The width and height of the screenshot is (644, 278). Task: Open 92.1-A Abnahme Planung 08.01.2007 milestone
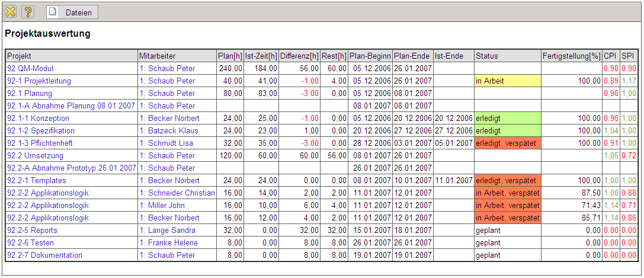point(71,106)
